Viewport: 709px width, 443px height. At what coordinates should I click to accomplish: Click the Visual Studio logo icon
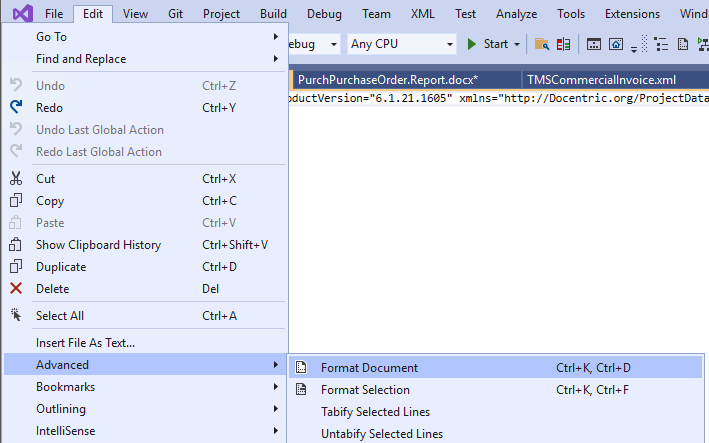click(x=22, y=14)
